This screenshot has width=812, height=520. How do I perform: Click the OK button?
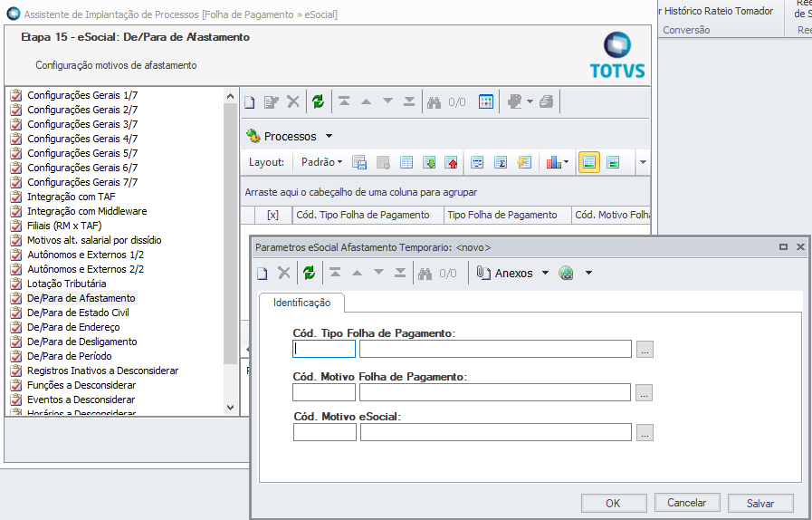coord(614,503)
